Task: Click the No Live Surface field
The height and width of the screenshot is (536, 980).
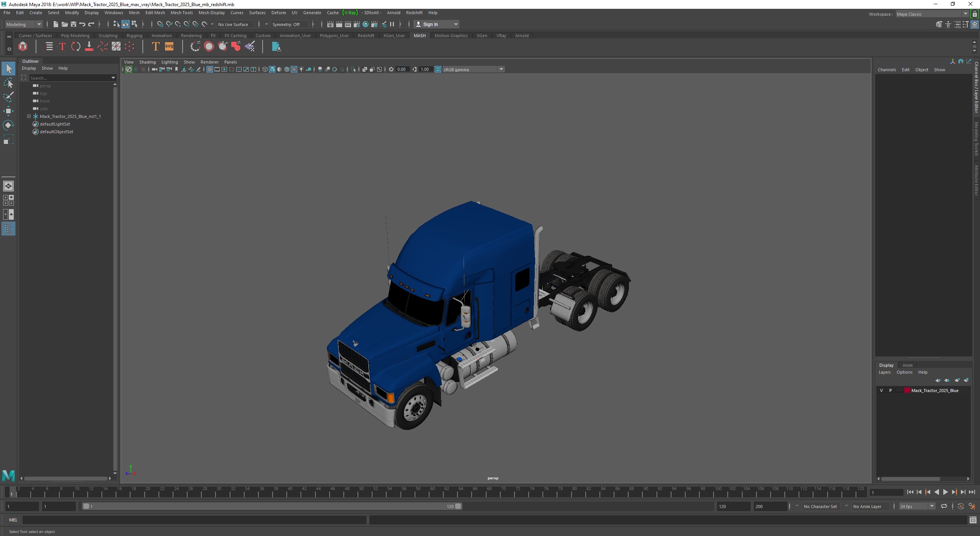Action: [x=234, y=24]
